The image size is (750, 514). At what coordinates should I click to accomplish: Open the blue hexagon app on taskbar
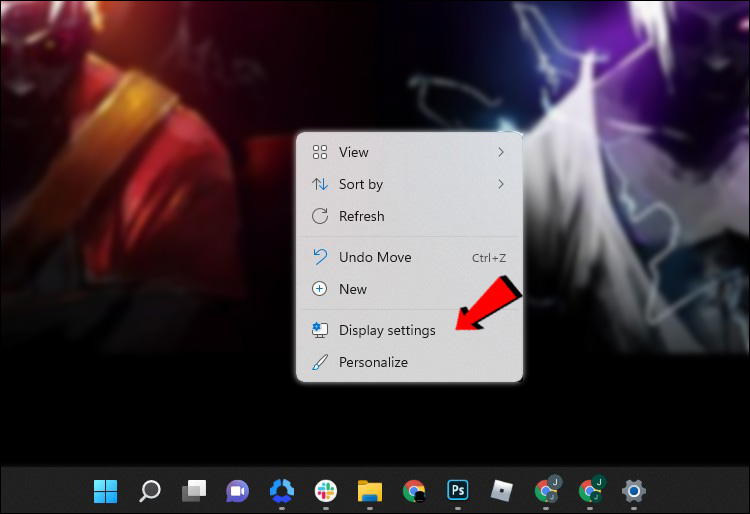click(x=282, y=491)
